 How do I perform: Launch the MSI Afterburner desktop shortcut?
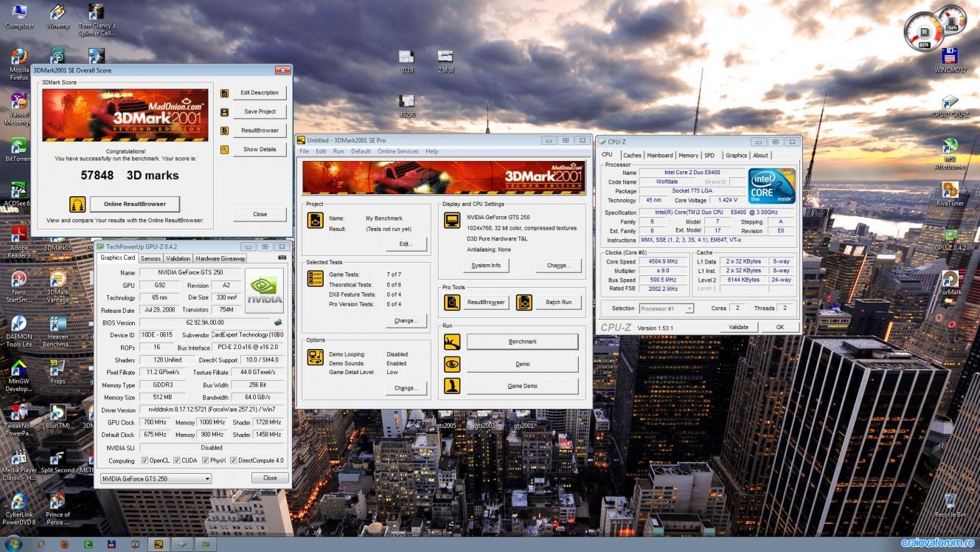click(950, 153)
